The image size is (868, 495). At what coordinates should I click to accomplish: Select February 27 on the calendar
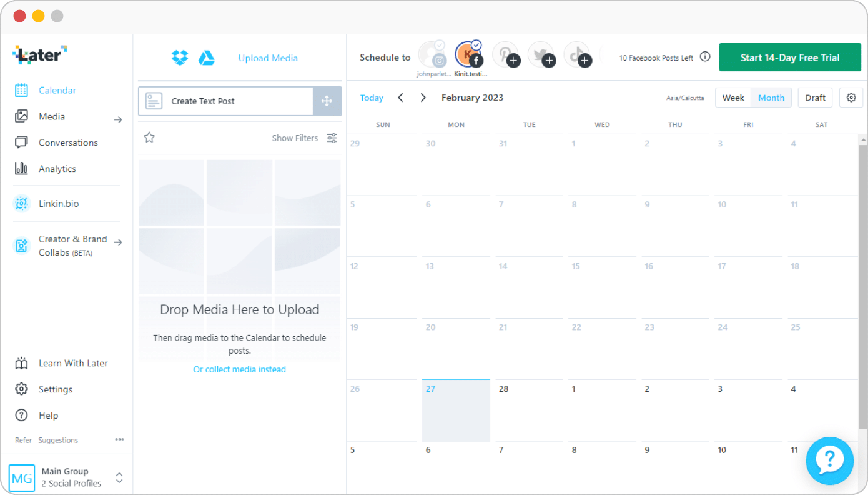point(456,410)
